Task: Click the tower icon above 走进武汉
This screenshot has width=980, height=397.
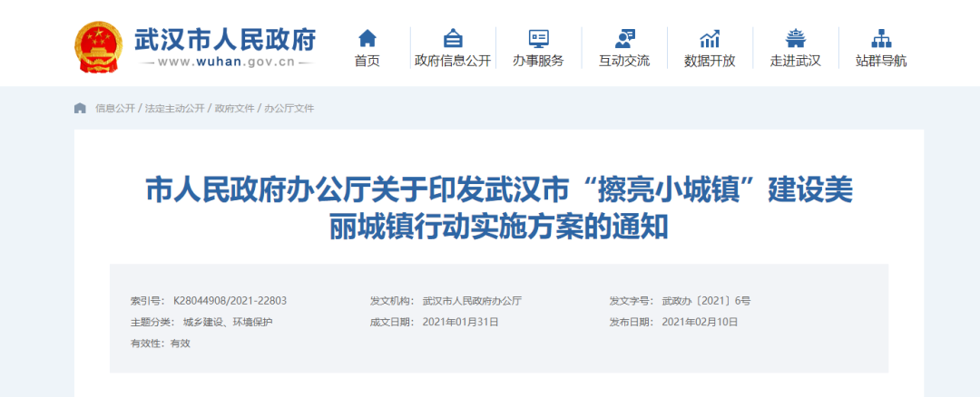Action: 795,38
